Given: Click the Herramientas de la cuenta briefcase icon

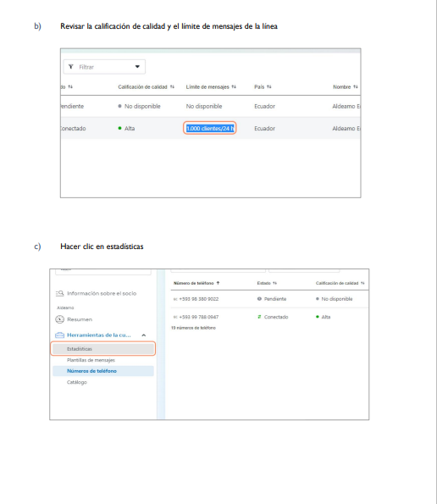Looking at the screenshot, I should pyautogui.click(x=60, y=335).
